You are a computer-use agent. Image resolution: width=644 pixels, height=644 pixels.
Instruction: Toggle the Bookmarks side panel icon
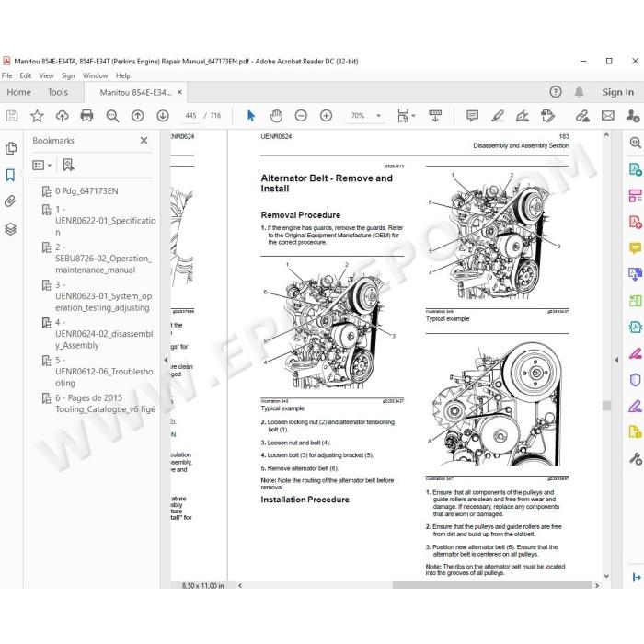tap(11, 175)
